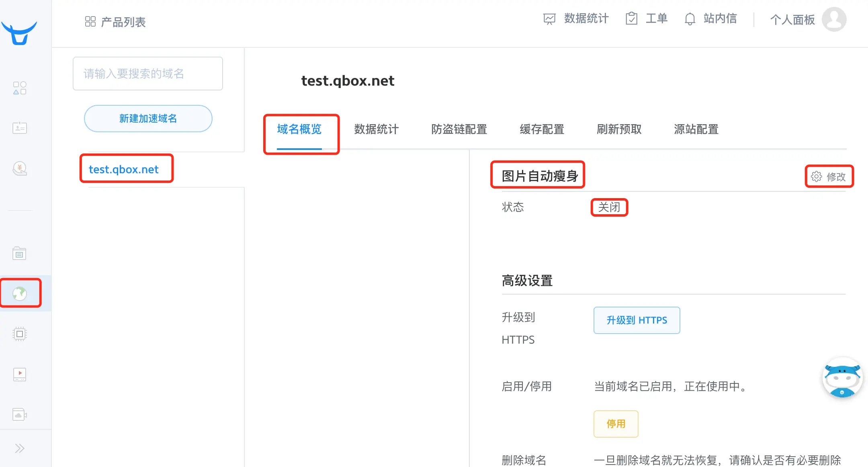Open 产品列表 in the header
The width and height of the screenshot is (868, 467).
(123, 22)
